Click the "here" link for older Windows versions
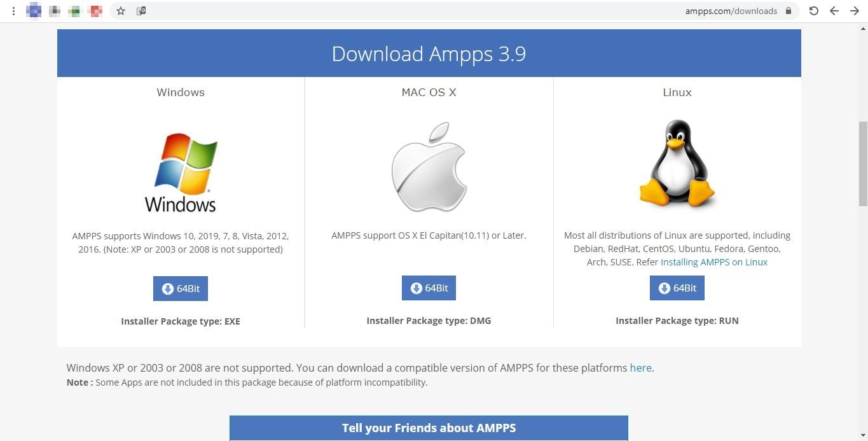The height and width of the screenshot is (441, 868). (640, 368)
